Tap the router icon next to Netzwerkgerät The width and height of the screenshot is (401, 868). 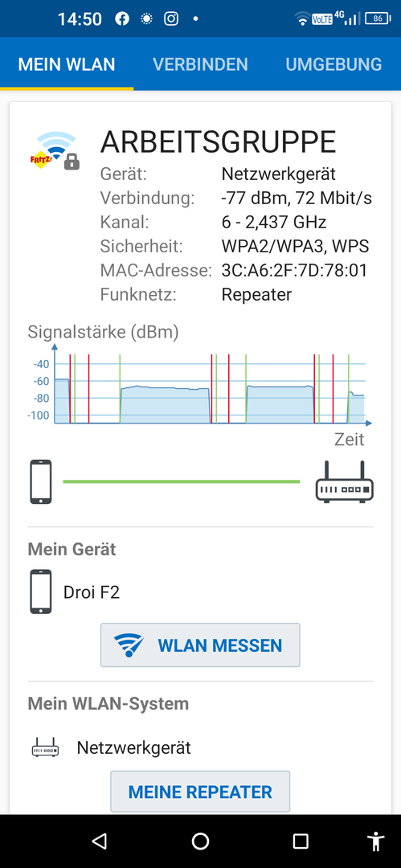pos(45,748)
